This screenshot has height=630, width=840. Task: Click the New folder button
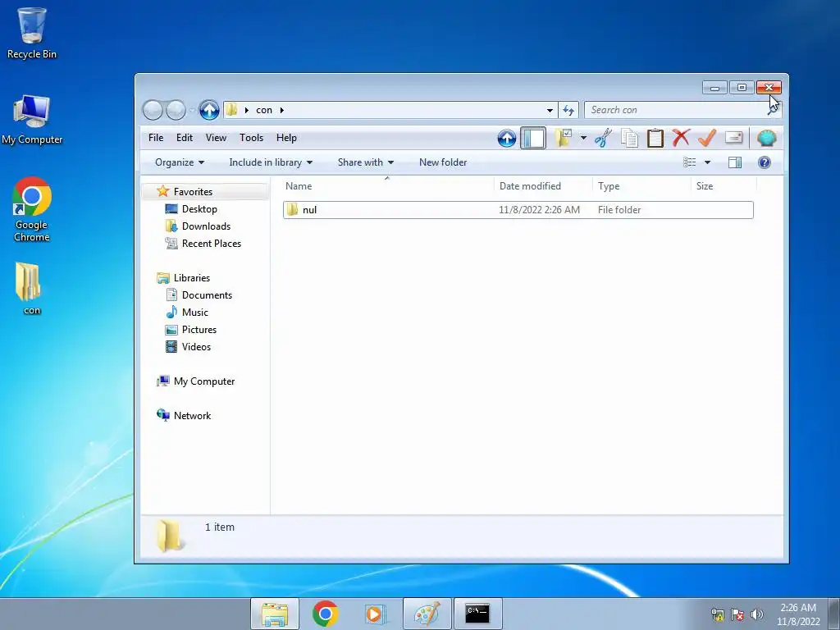pos(443,162)
